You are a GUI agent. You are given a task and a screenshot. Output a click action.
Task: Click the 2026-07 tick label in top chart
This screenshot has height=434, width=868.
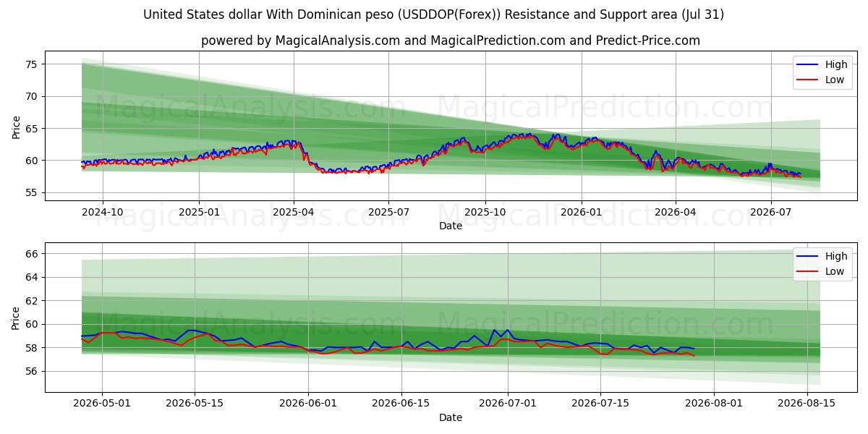[x=770, y=212]
